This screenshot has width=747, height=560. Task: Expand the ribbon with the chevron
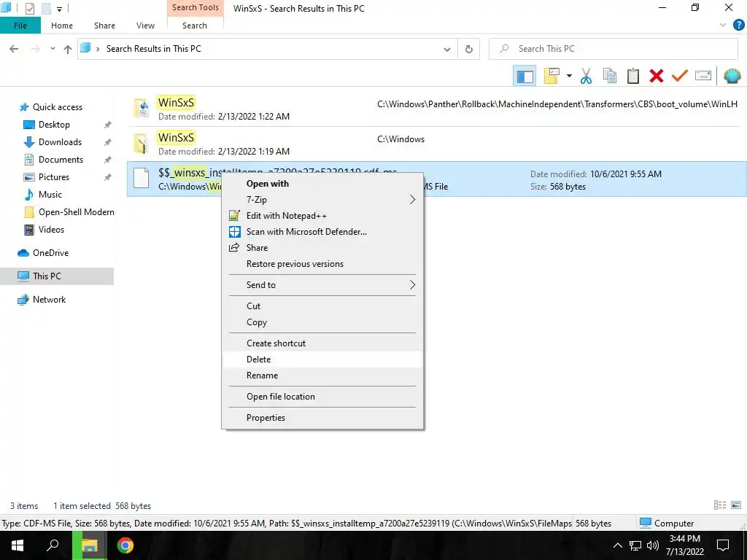point(723,26)
